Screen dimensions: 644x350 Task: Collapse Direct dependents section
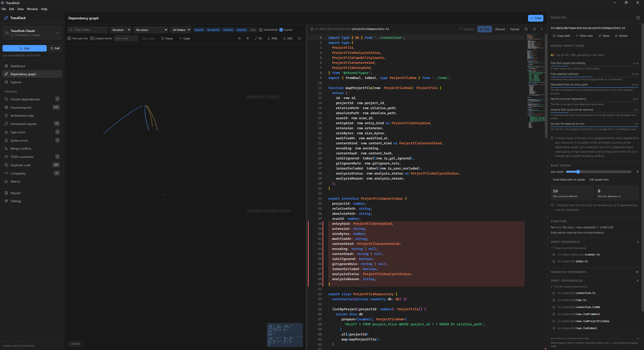(x=594, y=242)
